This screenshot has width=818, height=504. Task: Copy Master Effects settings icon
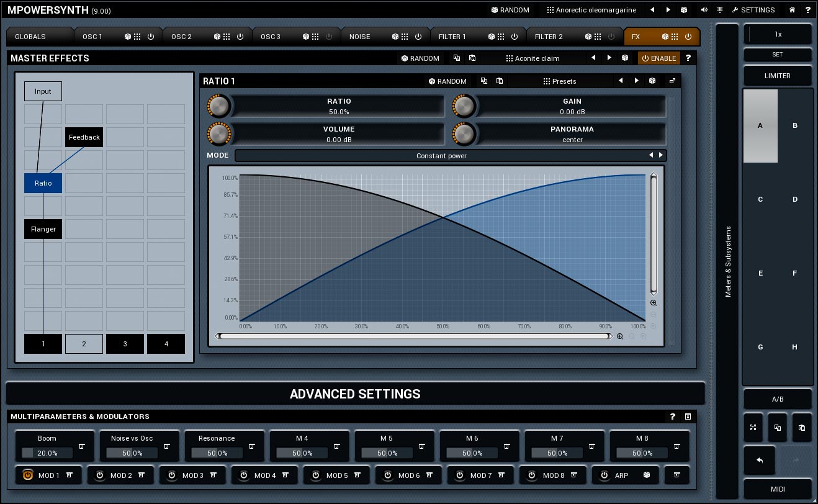457,58
